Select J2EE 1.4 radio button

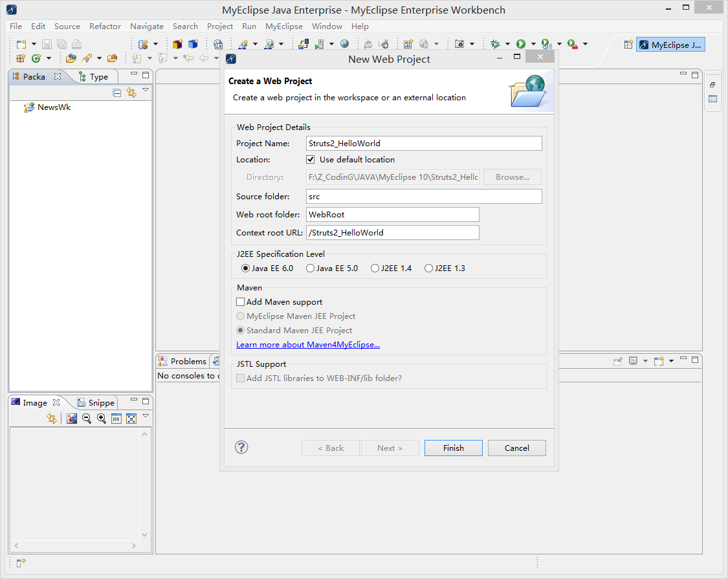[x=375, y=268]
